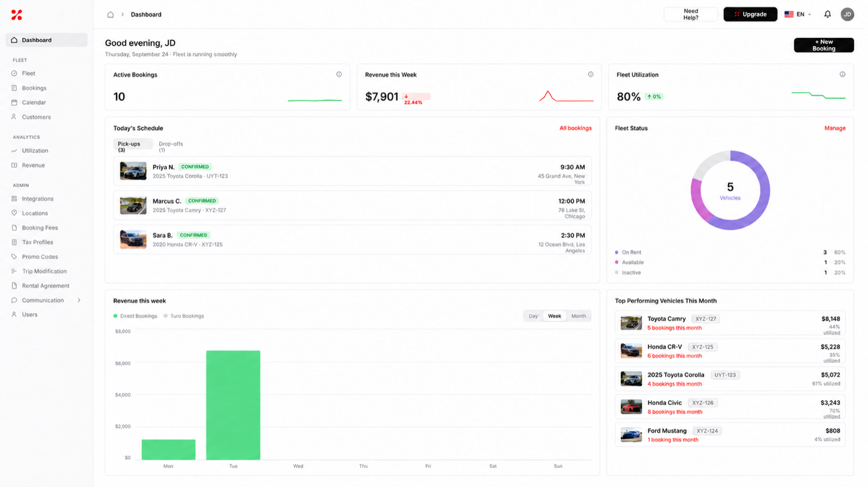Open the EN language dropdown

pos(798,15)
